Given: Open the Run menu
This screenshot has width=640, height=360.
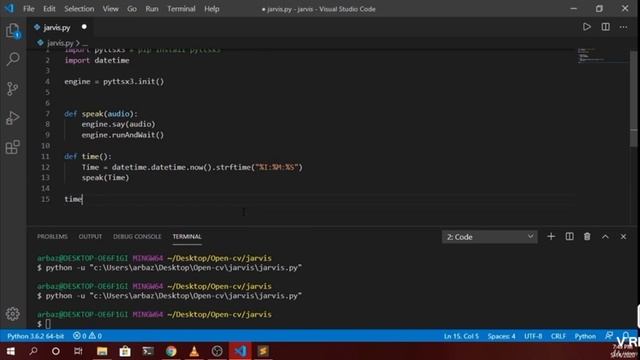Looking at the screenshot, I should (152, 9).
